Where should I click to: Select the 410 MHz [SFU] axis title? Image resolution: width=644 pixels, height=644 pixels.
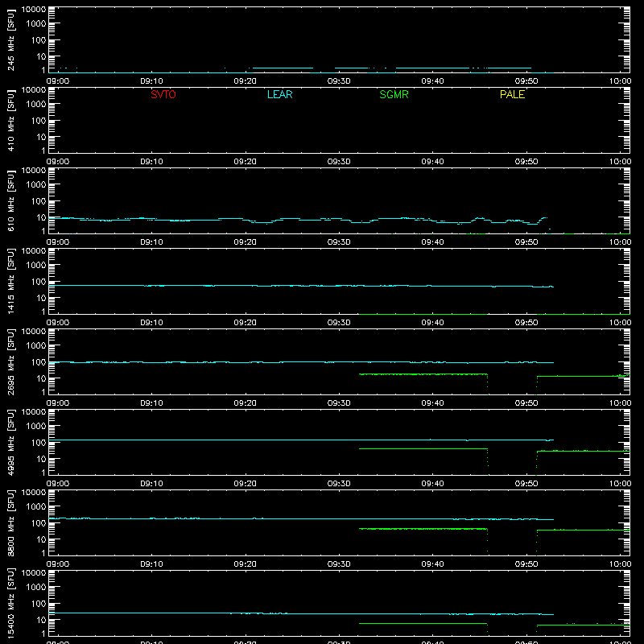[10, 121]
